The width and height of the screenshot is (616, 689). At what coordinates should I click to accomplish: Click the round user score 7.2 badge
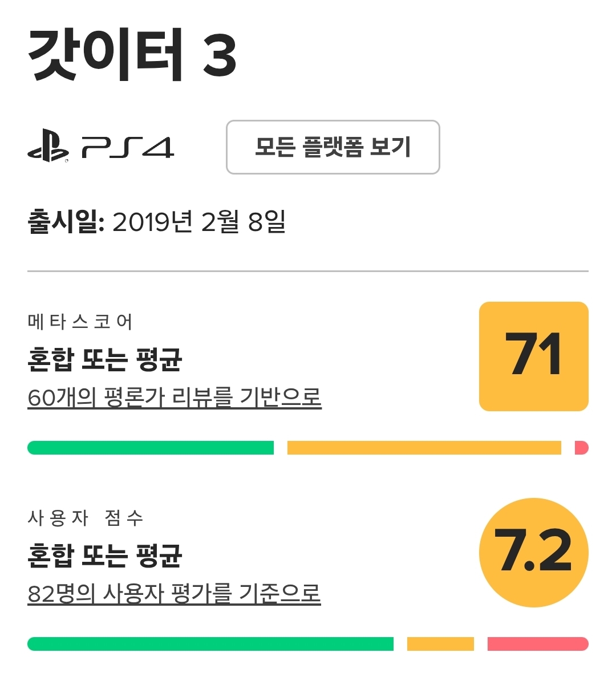pyautogui.click(x=534, y=553)
